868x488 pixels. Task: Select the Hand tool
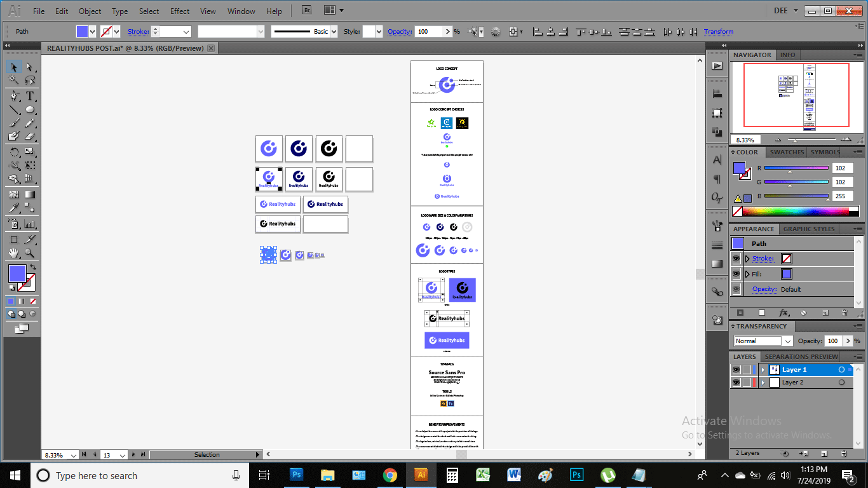14,253
